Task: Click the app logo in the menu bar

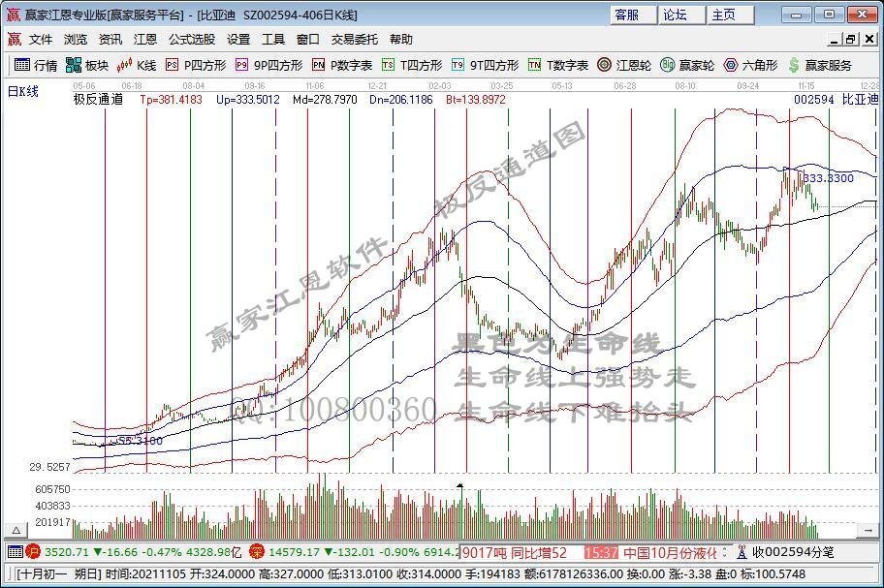Action: point(15,40)
